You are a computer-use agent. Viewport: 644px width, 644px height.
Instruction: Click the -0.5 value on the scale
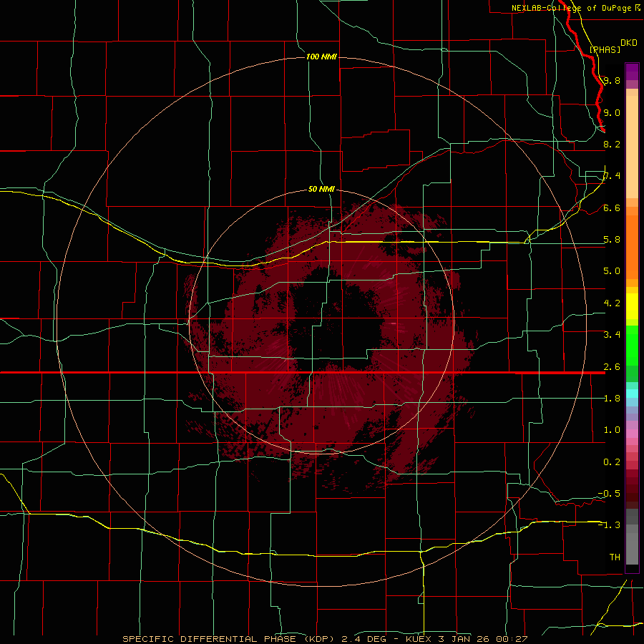[609, 493]
